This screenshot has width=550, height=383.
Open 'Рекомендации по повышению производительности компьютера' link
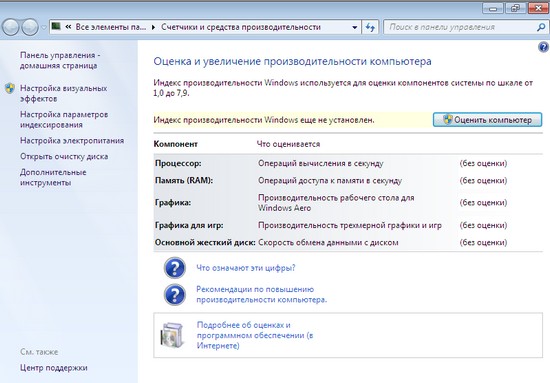click(261, 295)
